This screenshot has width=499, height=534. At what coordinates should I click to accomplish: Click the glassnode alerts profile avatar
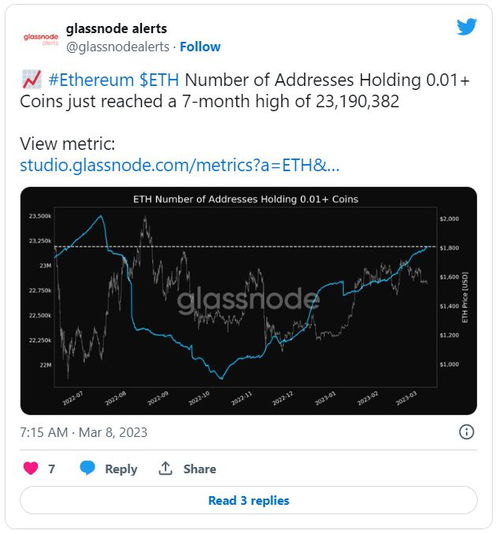[41, 38]
